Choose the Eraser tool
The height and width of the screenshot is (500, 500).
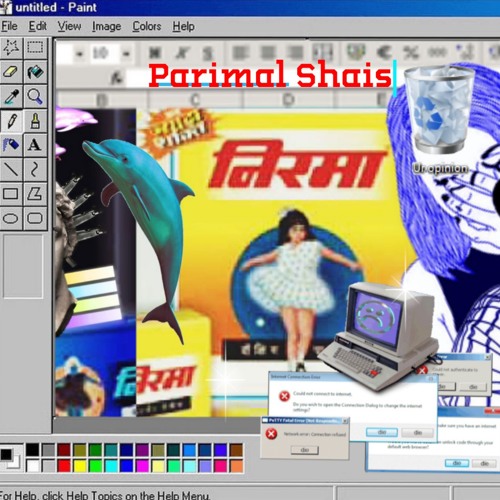11,71
